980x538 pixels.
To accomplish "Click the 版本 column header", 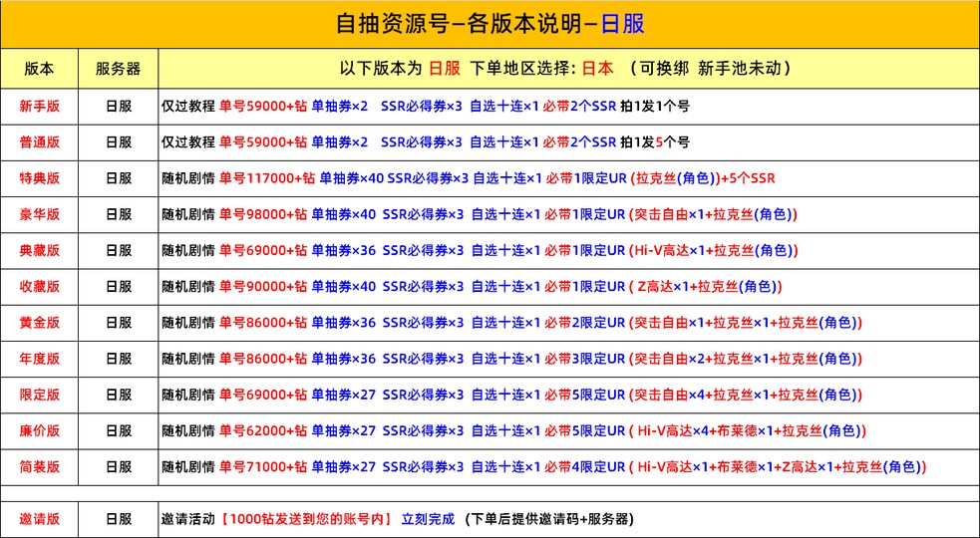I will tap(39, 69).
